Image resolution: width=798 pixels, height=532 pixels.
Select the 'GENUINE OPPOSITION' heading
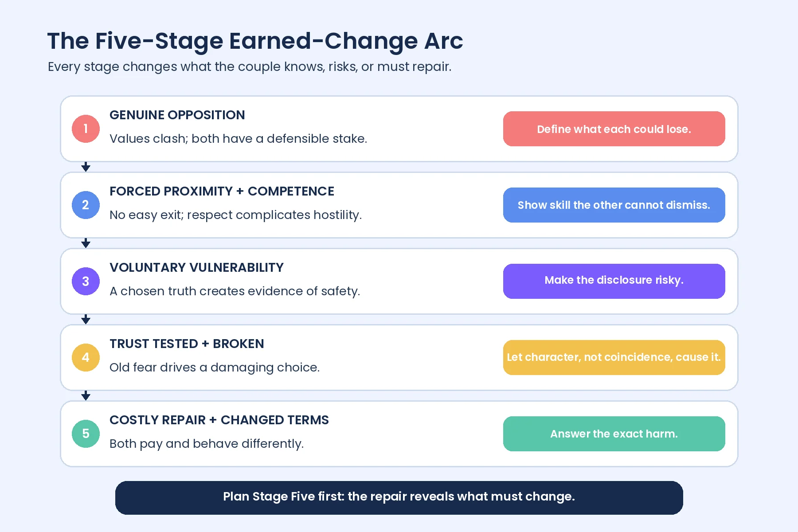(177, 115)
